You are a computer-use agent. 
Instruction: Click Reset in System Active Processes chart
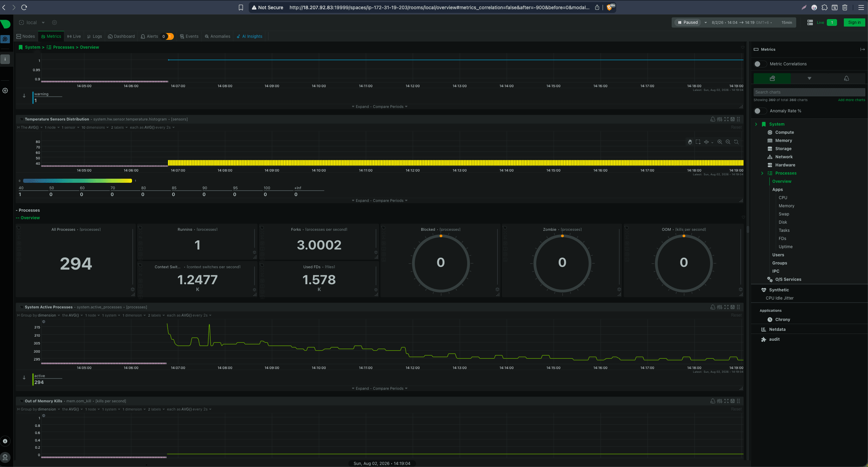click(x=736, y=316)
